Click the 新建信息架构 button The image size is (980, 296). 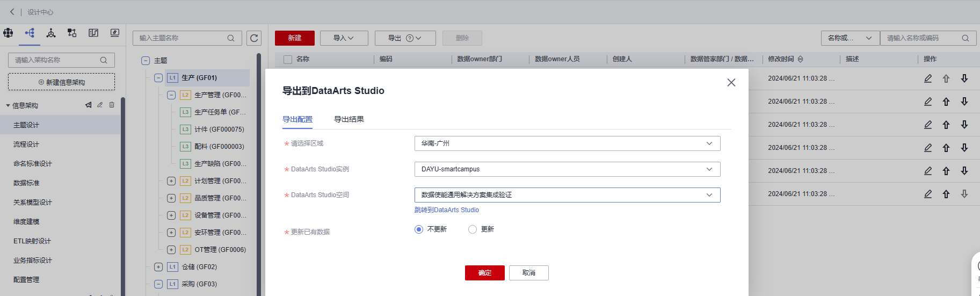point(61,82)
